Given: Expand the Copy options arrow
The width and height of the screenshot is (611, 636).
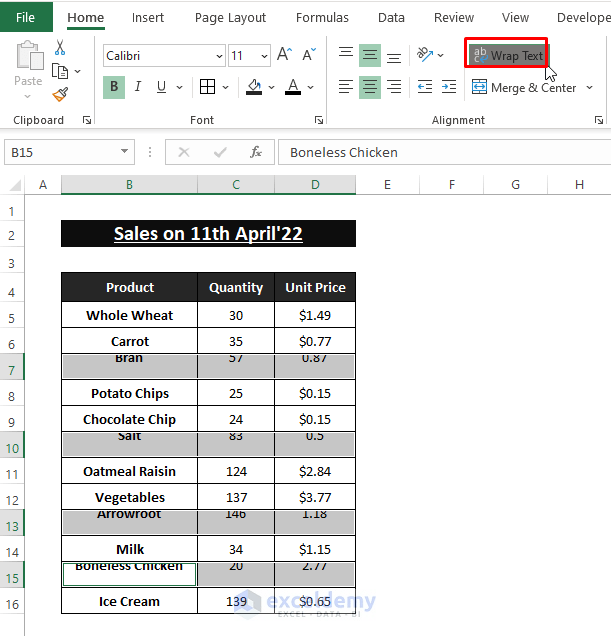Looking at the screenshot, I should (77, 72).
